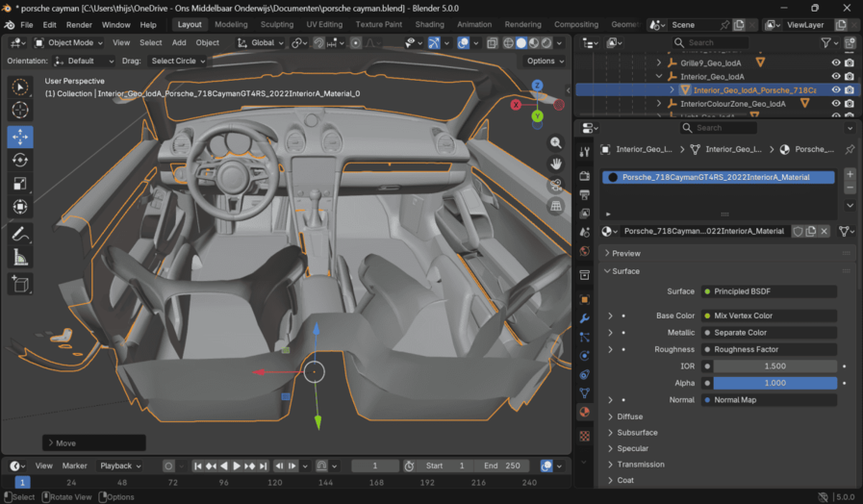The height and width of the screenshot is (504, 863).
Task: Activate the Annotate pencil tool
Action: coord(20,234)
